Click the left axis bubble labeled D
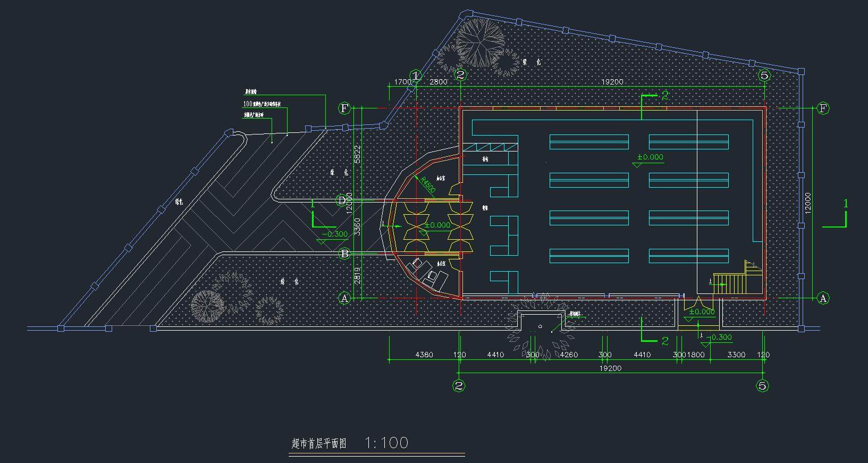This screenshot has width=868, height=463. pos(343,200)
